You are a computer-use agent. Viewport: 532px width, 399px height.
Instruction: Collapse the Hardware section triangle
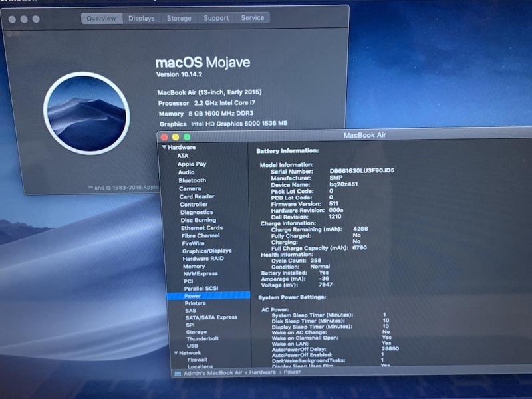164,147
